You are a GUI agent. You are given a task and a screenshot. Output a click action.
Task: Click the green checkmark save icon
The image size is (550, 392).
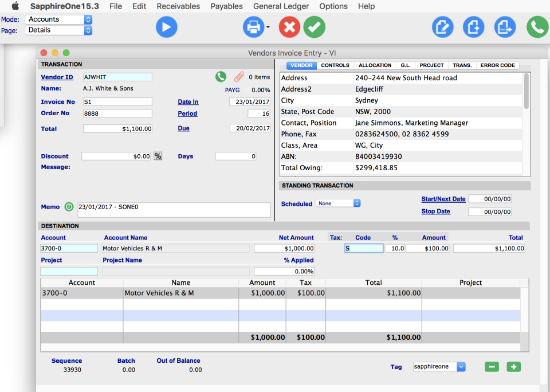pyautogui.click(x=315, y=27)
